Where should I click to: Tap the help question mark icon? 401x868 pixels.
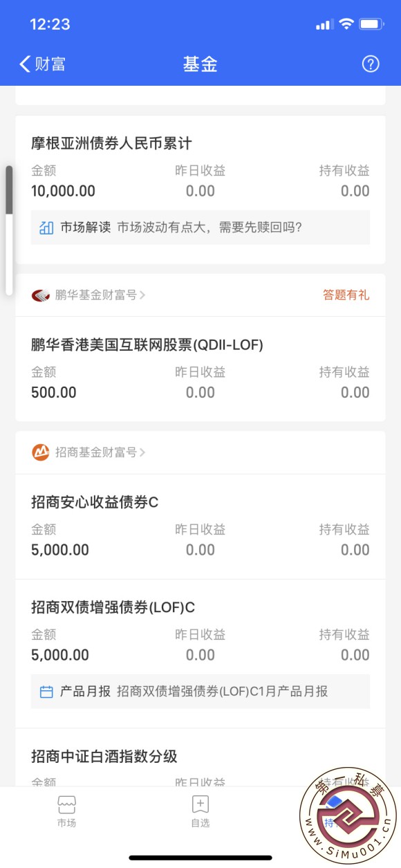[x=371, y=64]
